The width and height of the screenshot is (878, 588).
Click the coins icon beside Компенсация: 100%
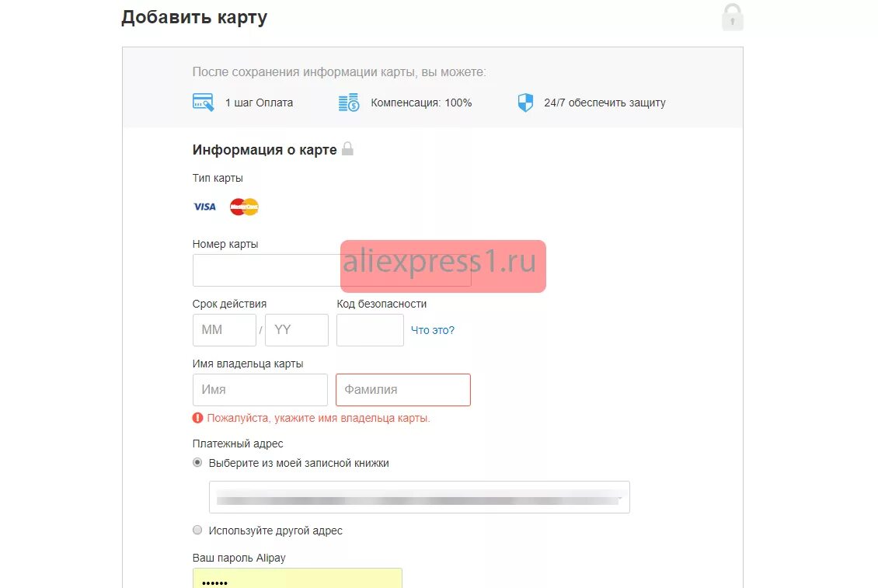(x=349, y=103)
